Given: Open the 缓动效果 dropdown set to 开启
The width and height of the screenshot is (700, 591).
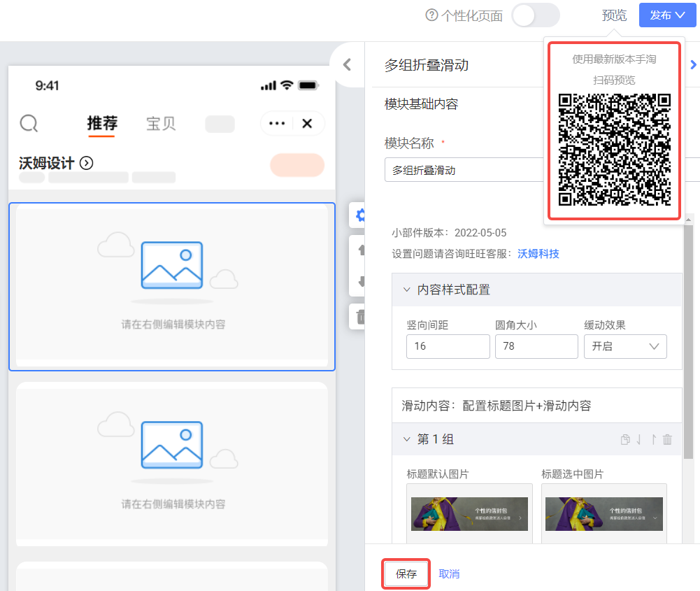Looking at the screenshot, I should pyautogui.click(x=625, y=346).
